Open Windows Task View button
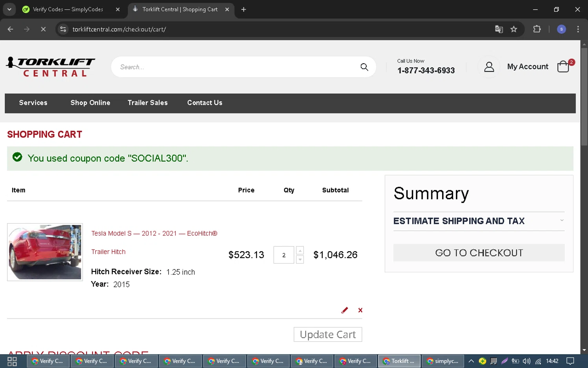Viewport: 588px width, 368px height. point(12,361)
